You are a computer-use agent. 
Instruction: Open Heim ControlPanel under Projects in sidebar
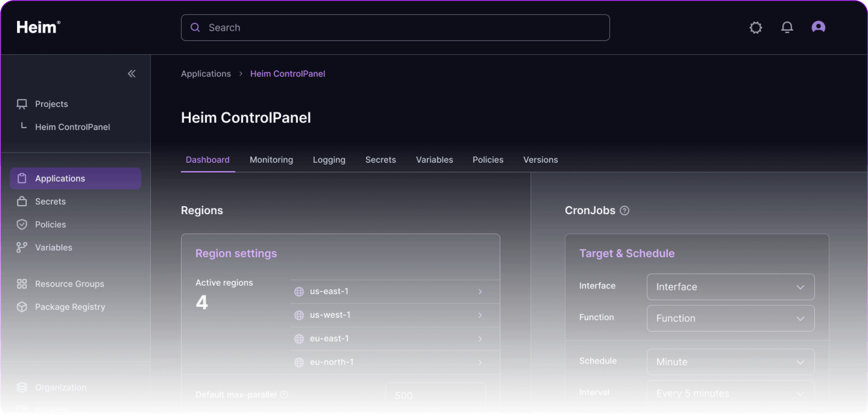(72, 127)
